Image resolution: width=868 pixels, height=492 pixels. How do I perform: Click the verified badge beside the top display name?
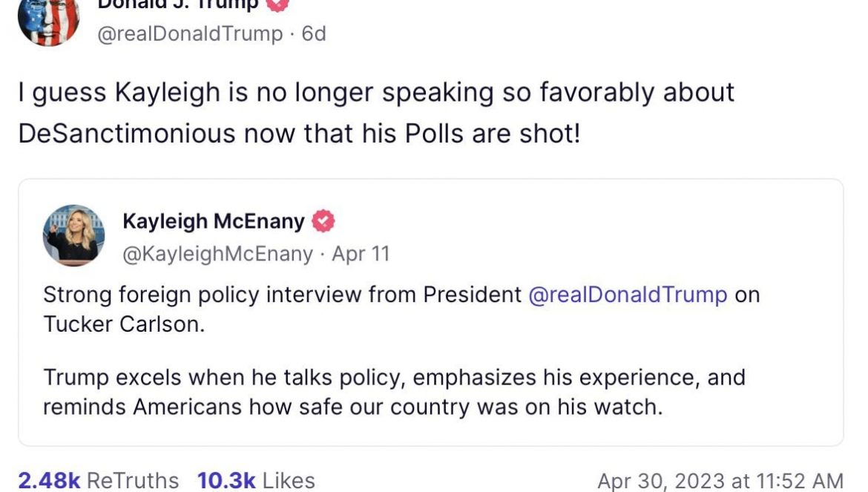[277, 4]
